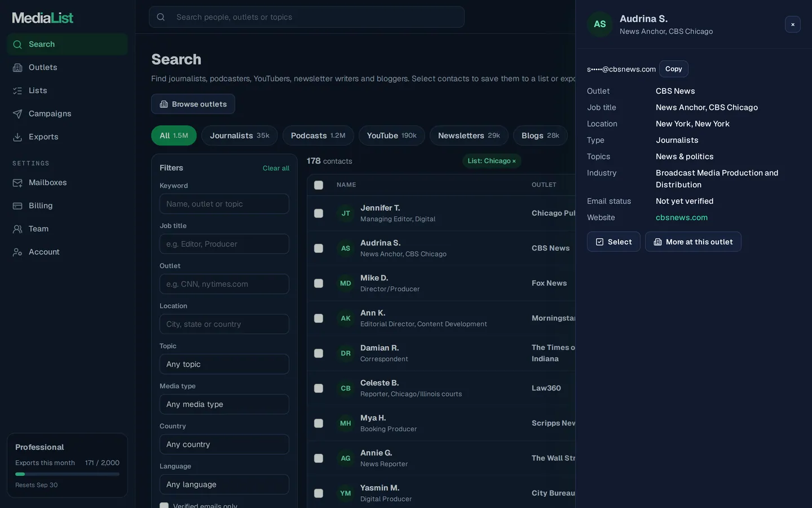Image resolution: width=812 pixels, height=508 pixels.
Task: Open Team settings
Action: (x=67, y=229)
